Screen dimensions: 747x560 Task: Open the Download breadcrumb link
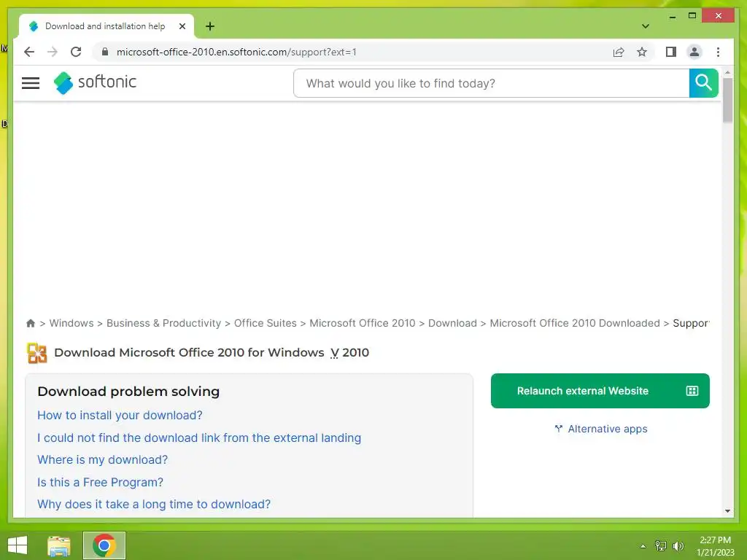[452, 323]
